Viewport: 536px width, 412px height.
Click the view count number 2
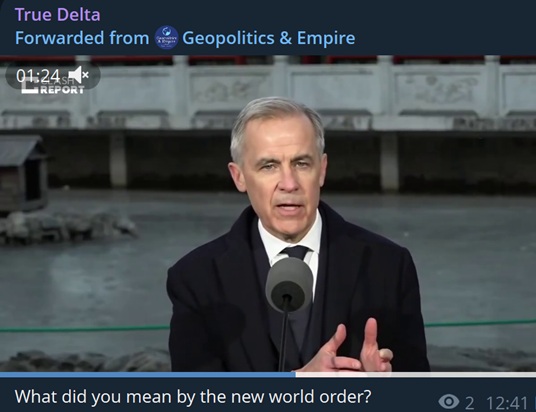pyautogui.click(x=469, y=403)
